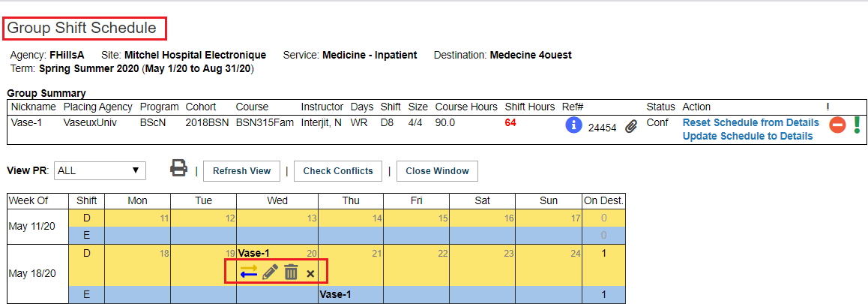Print the schedule using the printer icon

pos(179,168)
